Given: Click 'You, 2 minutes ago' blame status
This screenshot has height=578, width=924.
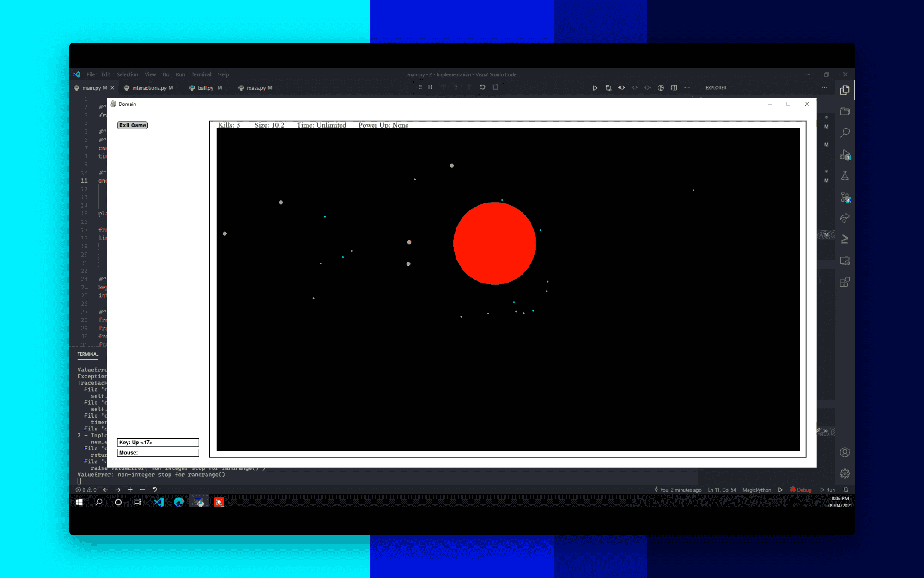Looking at the screenshot, I should (x=678, y=490).
